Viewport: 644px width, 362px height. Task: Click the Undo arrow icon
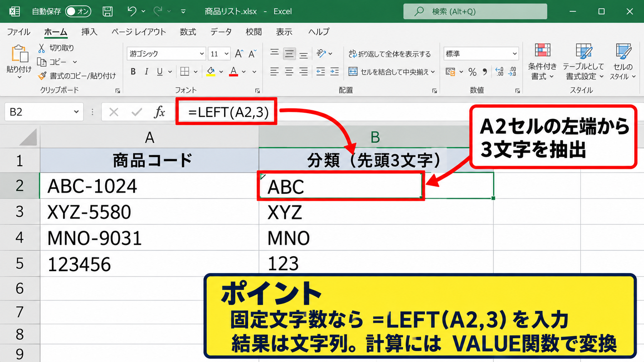[x=132, y=11]
